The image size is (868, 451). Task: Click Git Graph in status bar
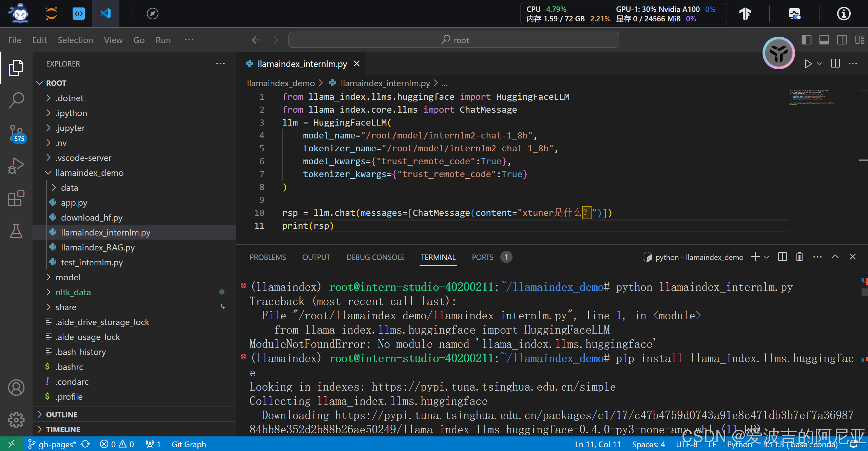[x=189, y=444]
